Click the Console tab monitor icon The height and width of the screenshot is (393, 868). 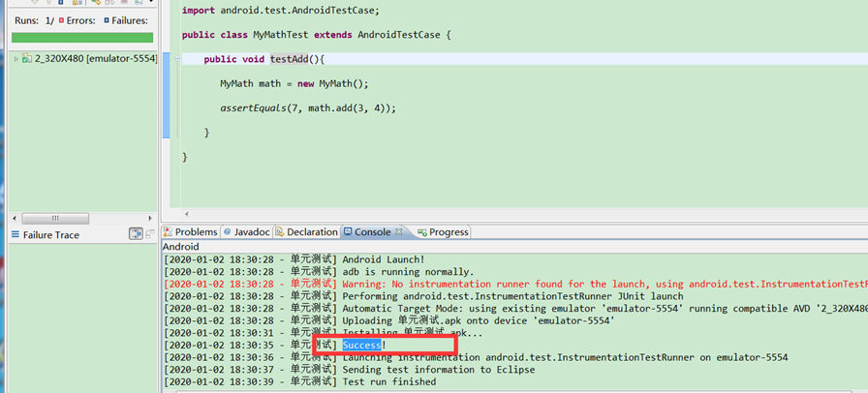[348, 232]
